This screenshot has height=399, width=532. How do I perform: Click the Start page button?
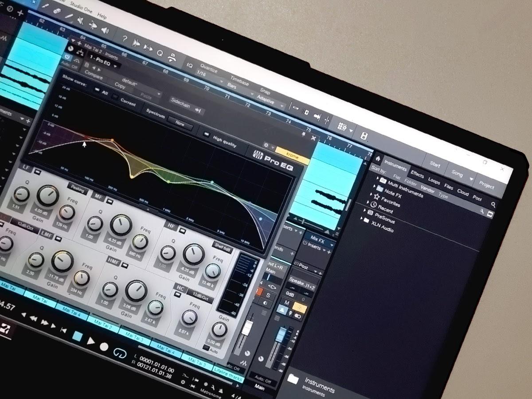click(x=435, y=164)
